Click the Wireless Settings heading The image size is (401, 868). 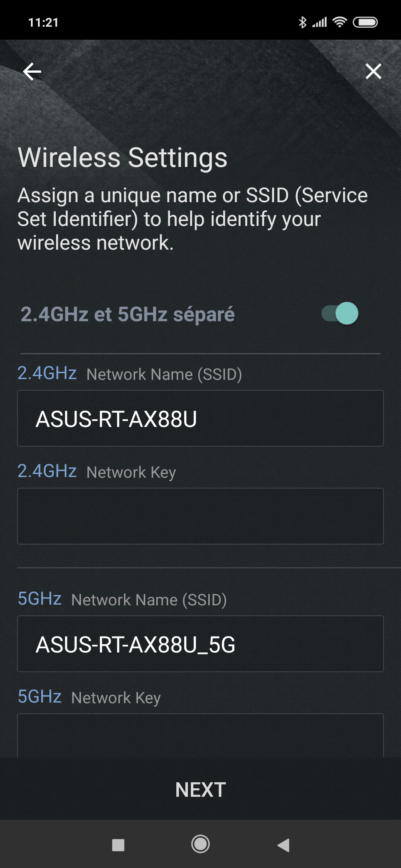pos(123,157)
